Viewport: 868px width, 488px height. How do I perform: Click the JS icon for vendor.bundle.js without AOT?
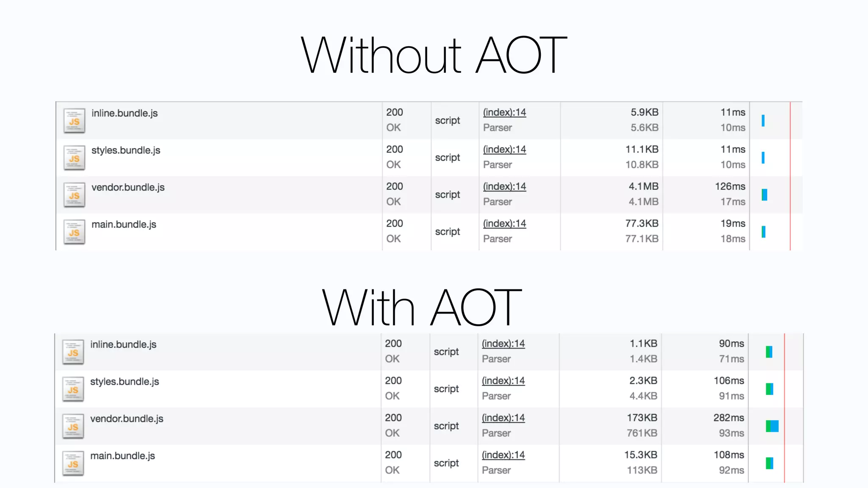(x=74, y=195)
